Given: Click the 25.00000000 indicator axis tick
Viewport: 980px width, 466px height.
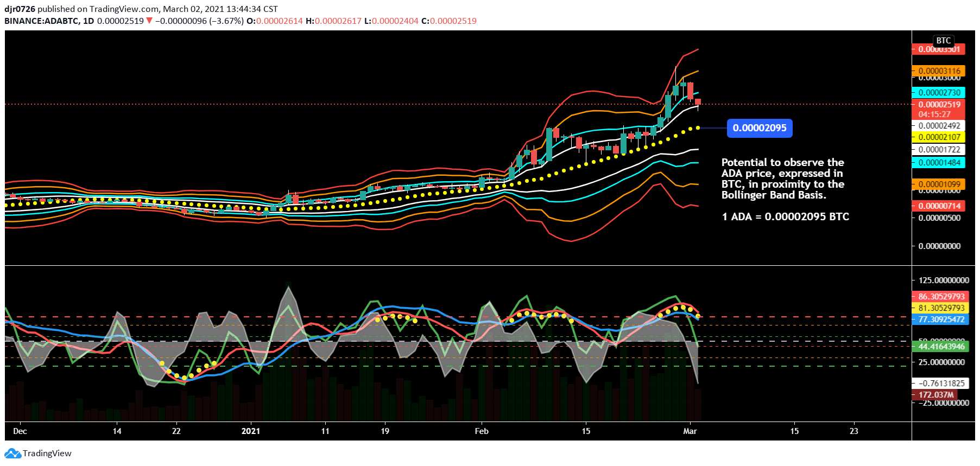Looking at the screenshot, I should [941, 362].
